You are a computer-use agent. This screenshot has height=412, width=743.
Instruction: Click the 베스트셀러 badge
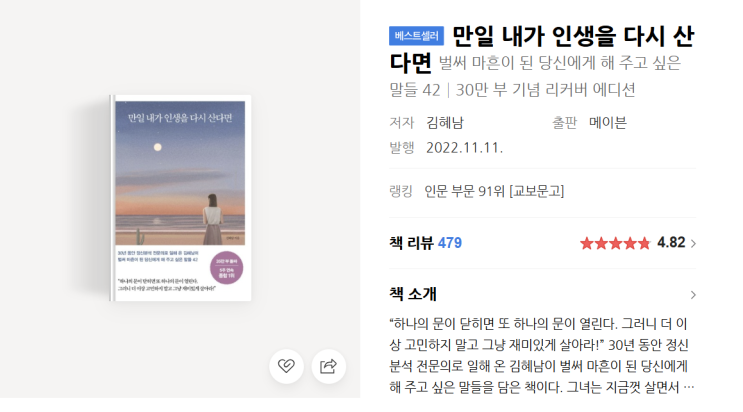point(416,36)
